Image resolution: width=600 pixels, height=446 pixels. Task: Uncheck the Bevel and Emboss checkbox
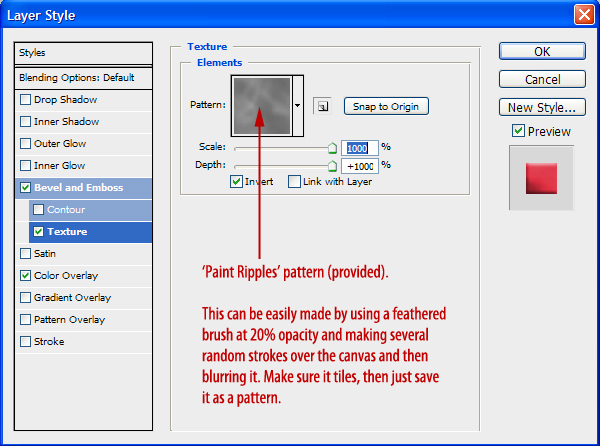[x=26, y=188]
